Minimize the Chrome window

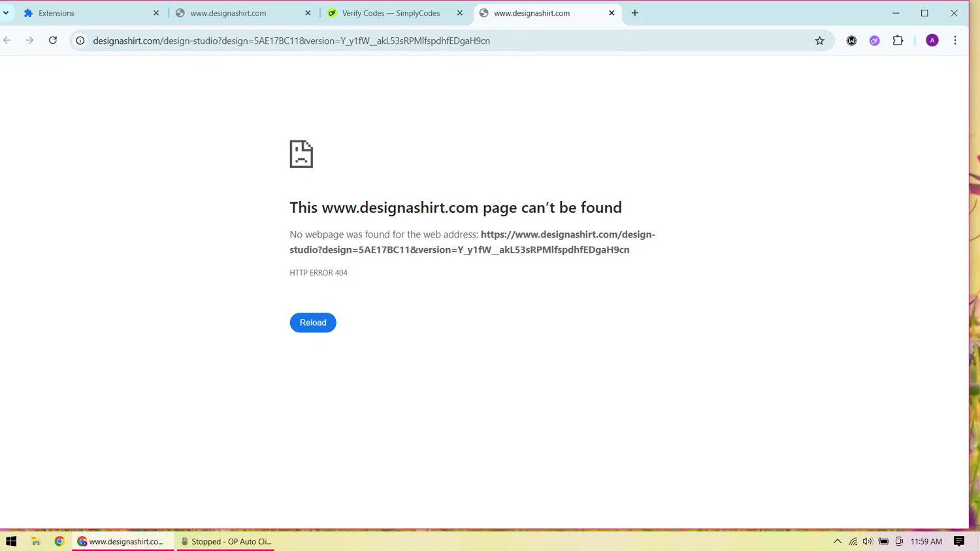(x=896, y=13)
